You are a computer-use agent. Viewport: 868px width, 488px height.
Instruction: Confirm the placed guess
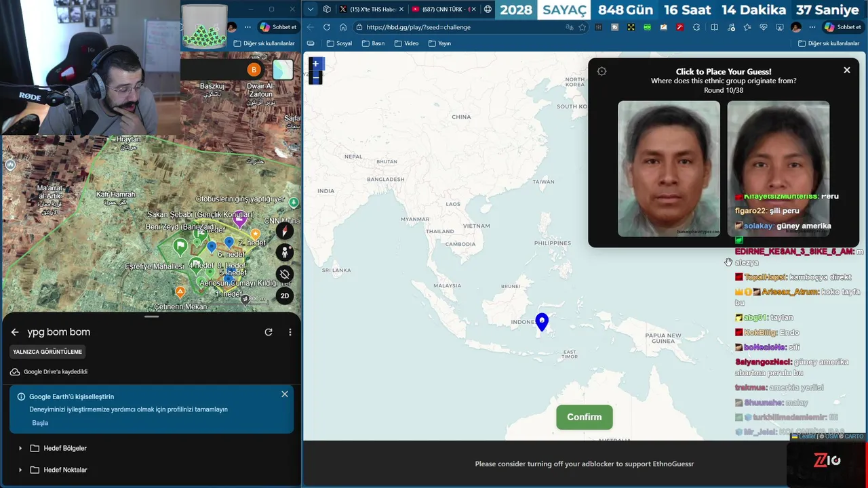pos(584,418)
